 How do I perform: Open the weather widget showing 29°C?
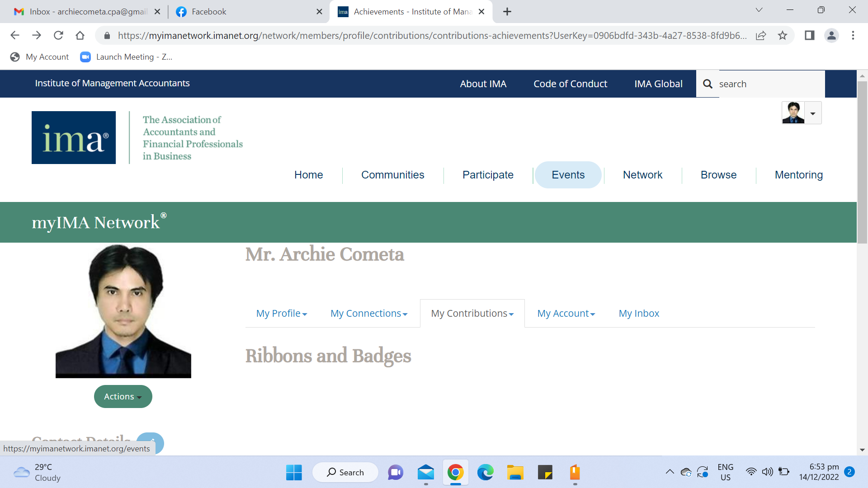point(37,473)
